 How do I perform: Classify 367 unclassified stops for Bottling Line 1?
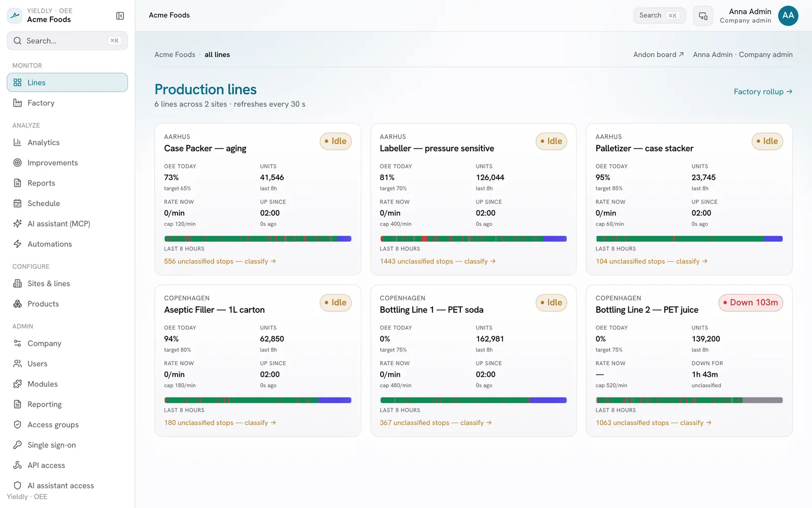click(x=435, y=423)
